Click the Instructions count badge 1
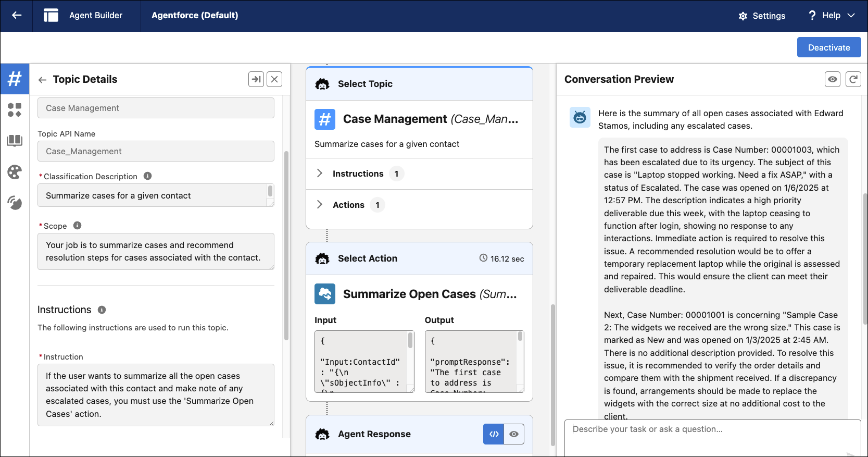 [397, 174]
